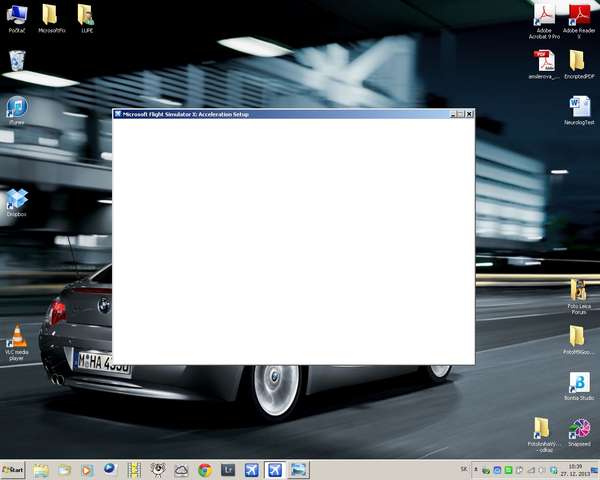Click the SK language indicator in tray
The image size is (600, 480).
[464, 469]
